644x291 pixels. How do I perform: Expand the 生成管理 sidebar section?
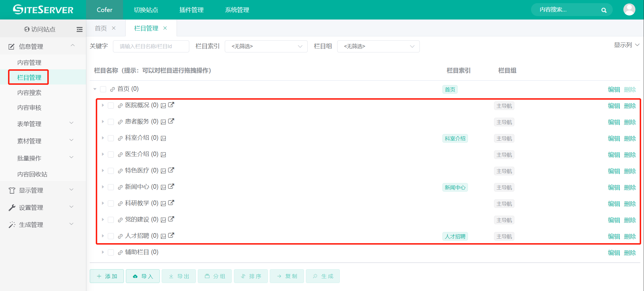43,225
